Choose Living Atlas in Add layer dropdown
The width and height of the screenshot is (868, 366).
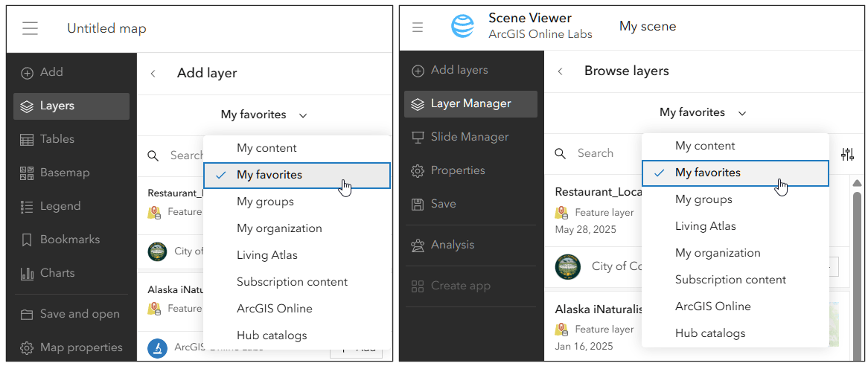pyautogui.click(x=267, y=255)
